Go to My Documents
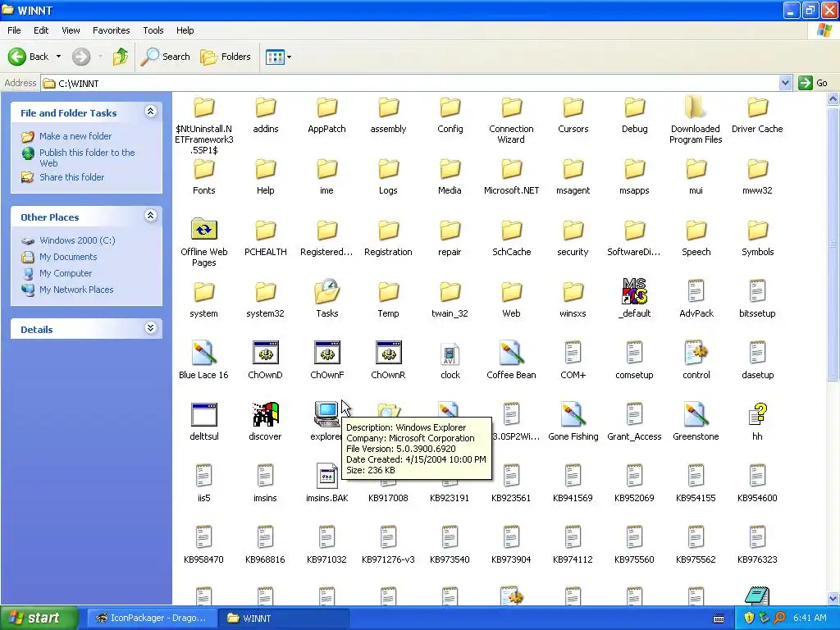Image resolution: width=840 pixels, height=630 pixels. click(x=68, y=257)
